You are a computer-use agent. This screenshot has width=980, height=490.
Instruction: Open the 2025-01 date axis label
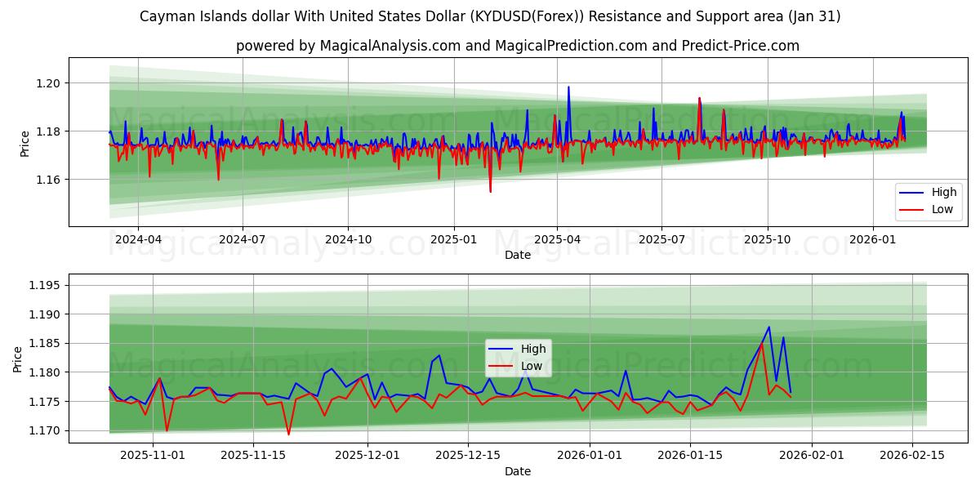coord(445,235)
